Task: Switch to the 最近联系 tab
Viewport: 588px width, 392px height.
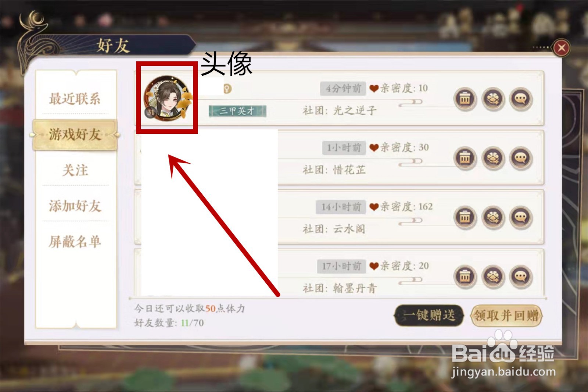Action: [75, 99]
